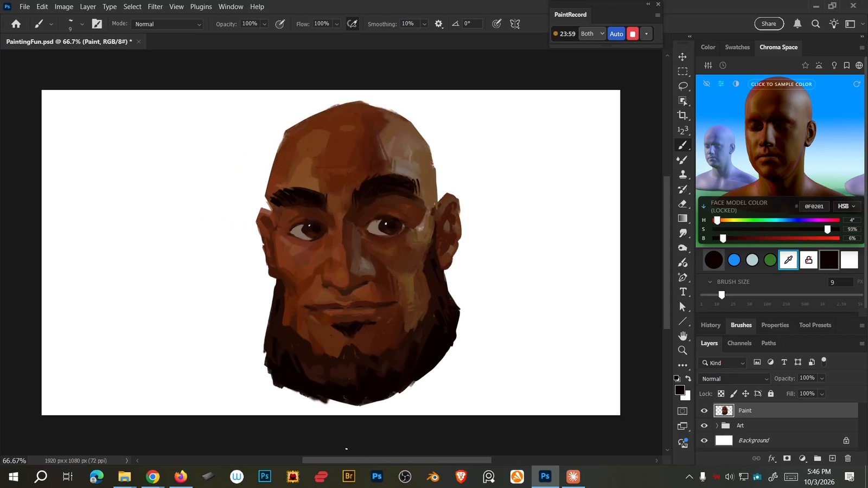Select the Move tool
Viewport: 868px width, 488px height.
click(x=682, y=57)
